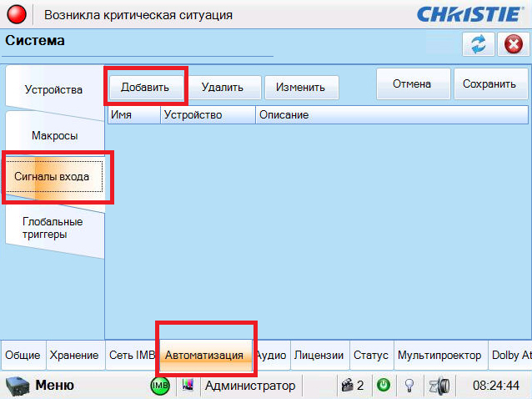This screenshot has width=532, height=399.
Task: Switch to the Хранение bottom tab
Action: click(74, 356)
